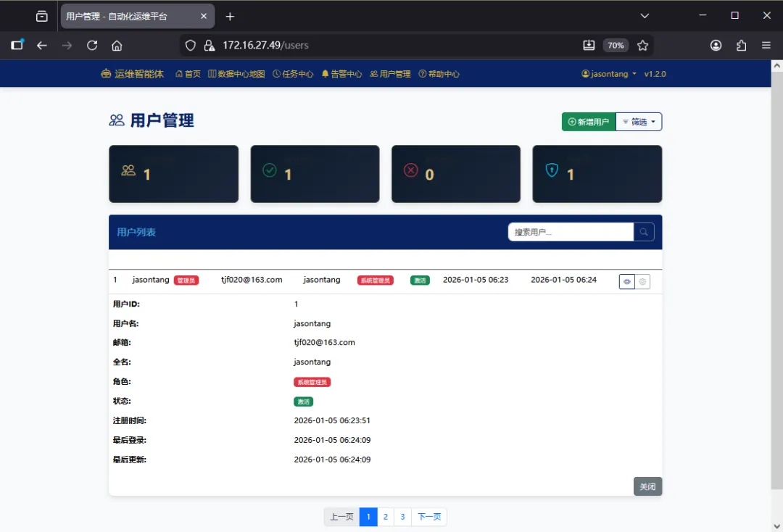This screenshot has height=532, width=783.
Task: Click tjf020@163.com in the user row
Action: (252, 280)
